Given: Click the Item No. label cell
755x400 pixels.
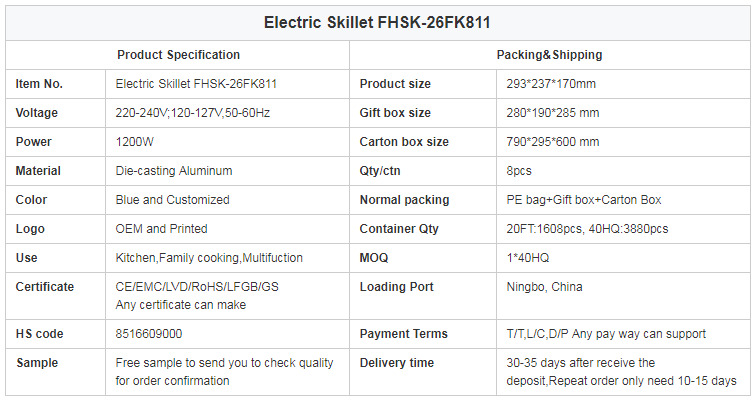Looking at the screenshot, I should [55, 84].
